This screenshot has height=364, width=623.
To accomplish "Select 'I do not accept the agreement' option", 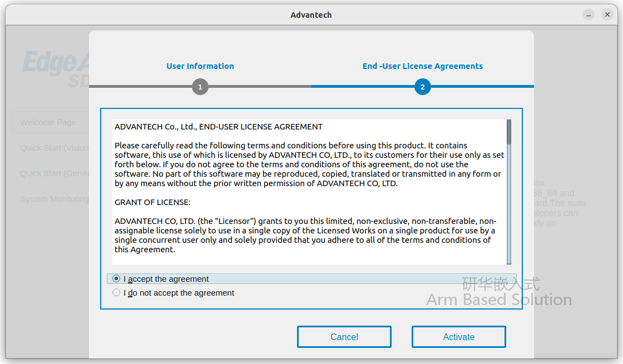I will point(116,292).
